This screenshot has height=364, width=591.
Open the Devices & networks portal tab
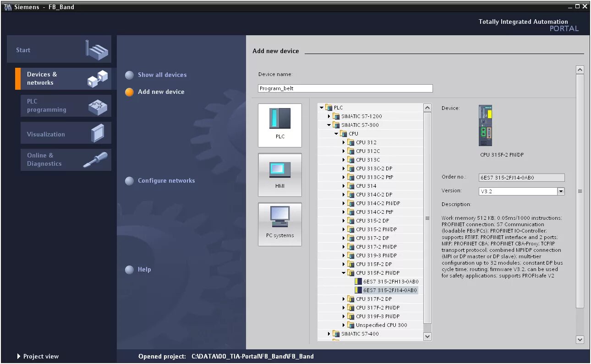point(63,78)
